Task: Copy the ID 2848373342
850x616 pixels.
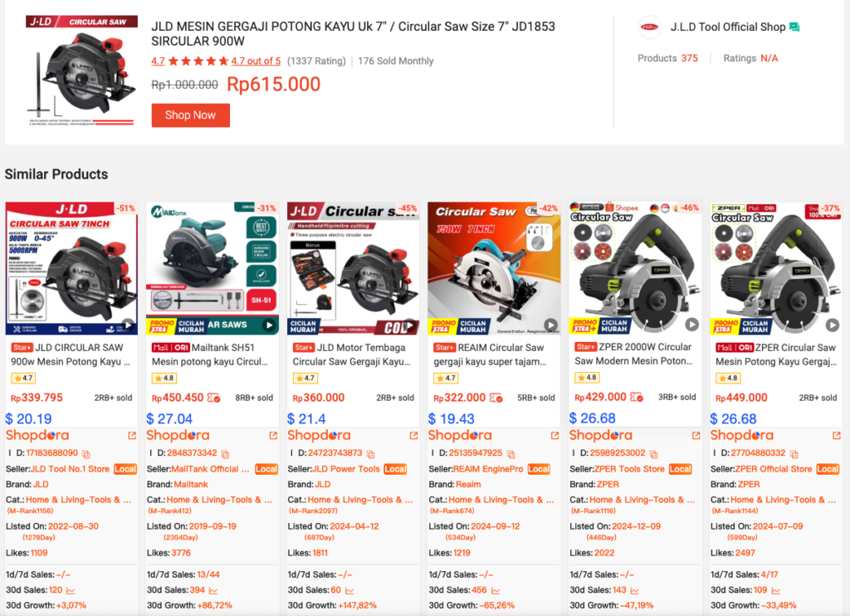Action: pos(225,453)
